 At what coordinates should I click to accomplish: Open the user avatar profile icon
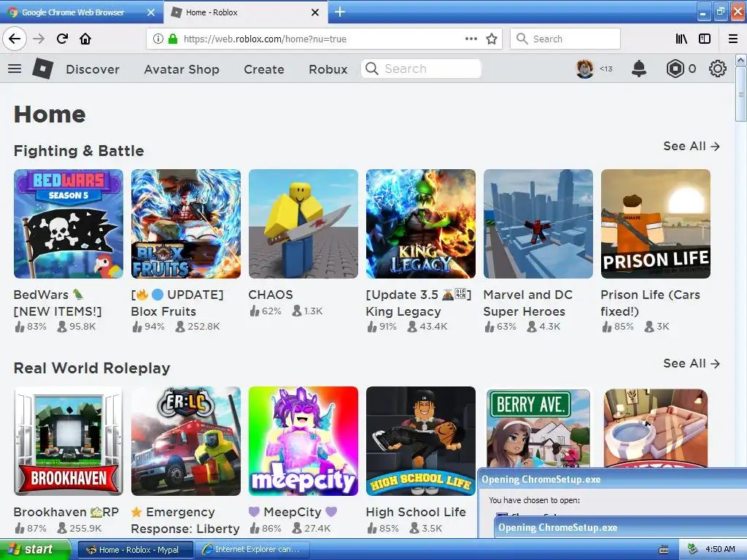click(585, 69)
